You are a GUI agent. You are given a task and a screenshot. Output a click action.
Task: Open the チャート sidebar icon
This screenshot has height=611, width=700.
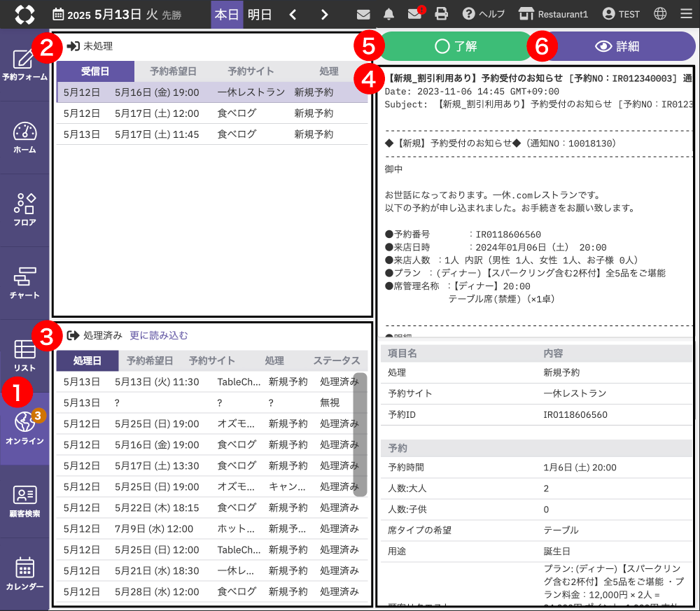click(x=24, y=283)
